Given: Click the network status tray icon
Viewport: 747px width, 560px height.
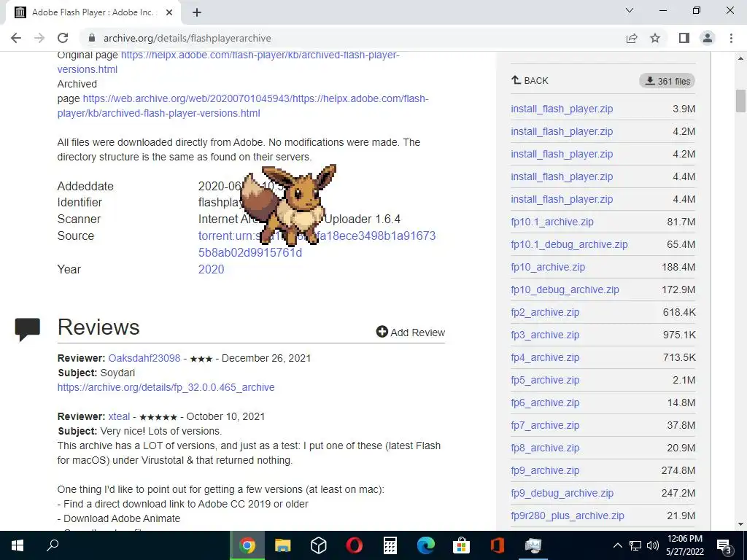Looking at the screenshot, I should pos(635,545).
